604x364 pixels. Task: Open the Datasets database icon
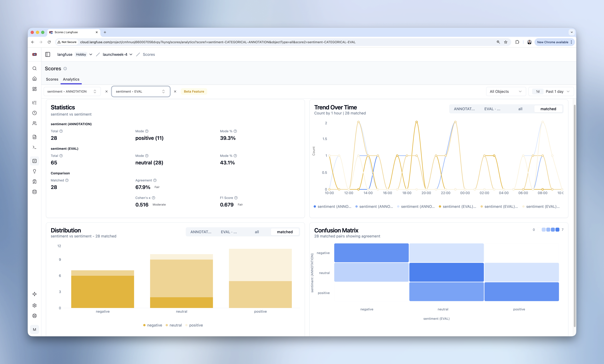[34, 192]
